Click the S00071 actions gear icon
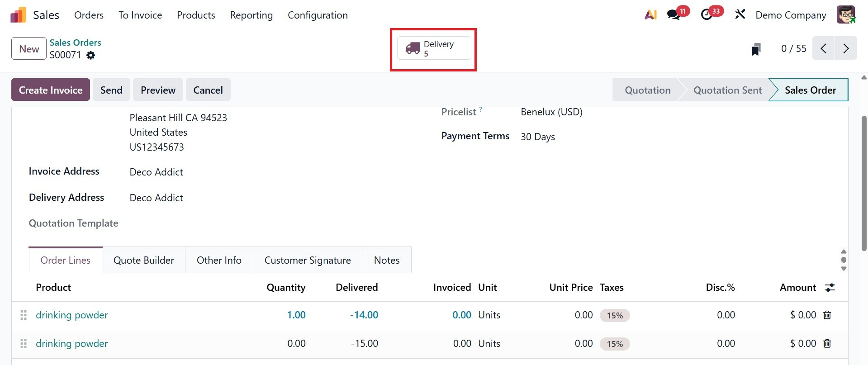The image size is (868, 365). (x=91, y=55)
